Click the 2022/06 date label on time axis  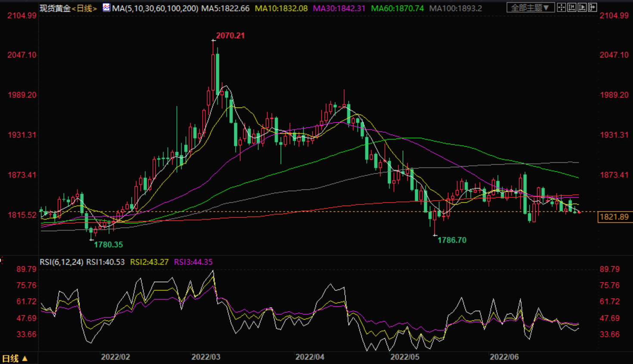pyautogui.click(x=504, y=357)
